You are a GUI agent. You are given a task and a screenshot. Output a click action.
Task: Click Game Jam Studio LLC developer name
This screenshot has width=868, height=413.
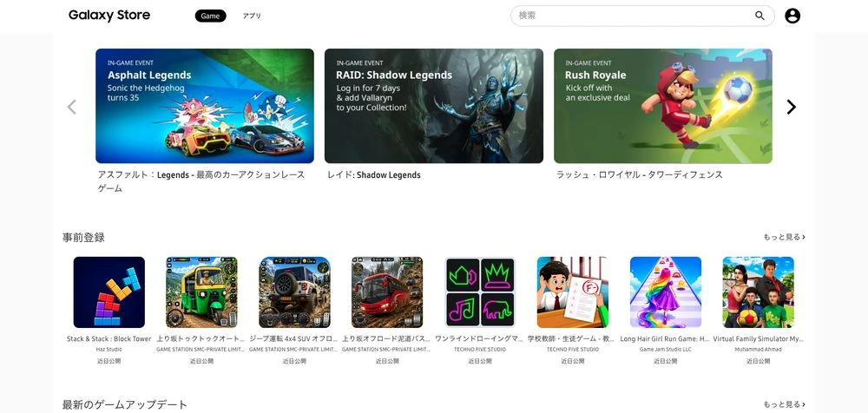(x=666, y=350)
